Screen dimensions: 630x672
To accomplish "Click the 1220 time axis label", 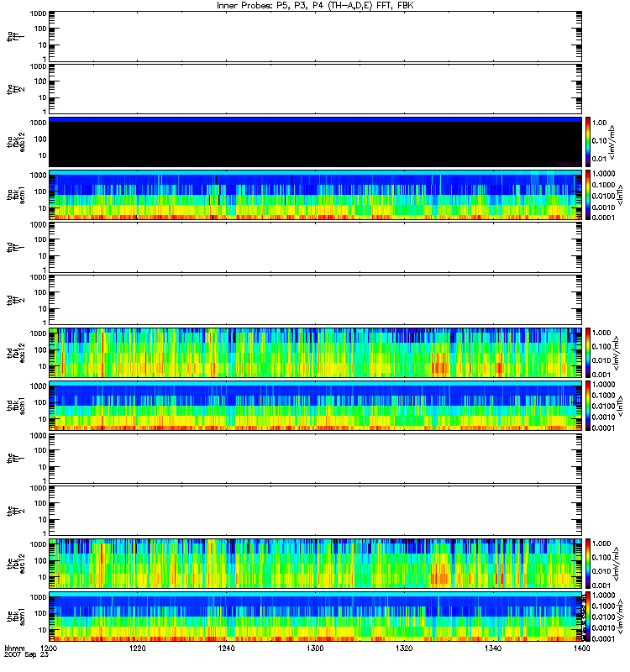I will (x=138, y=648).
